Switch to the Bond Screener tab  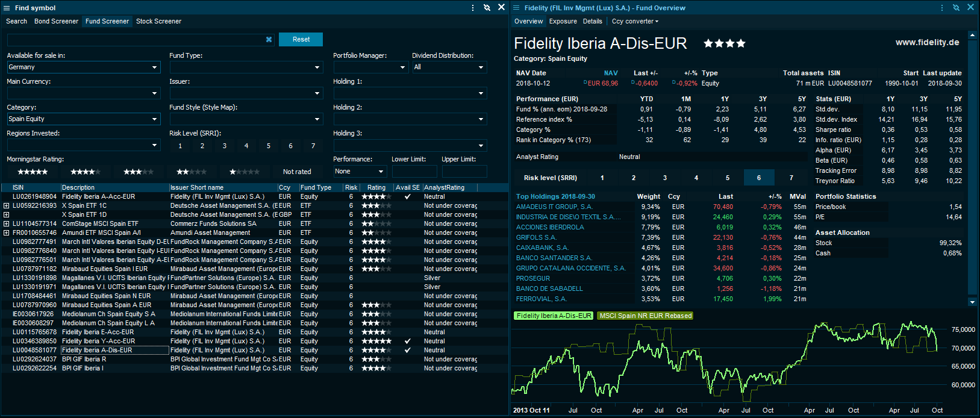[x=56, y=21]
